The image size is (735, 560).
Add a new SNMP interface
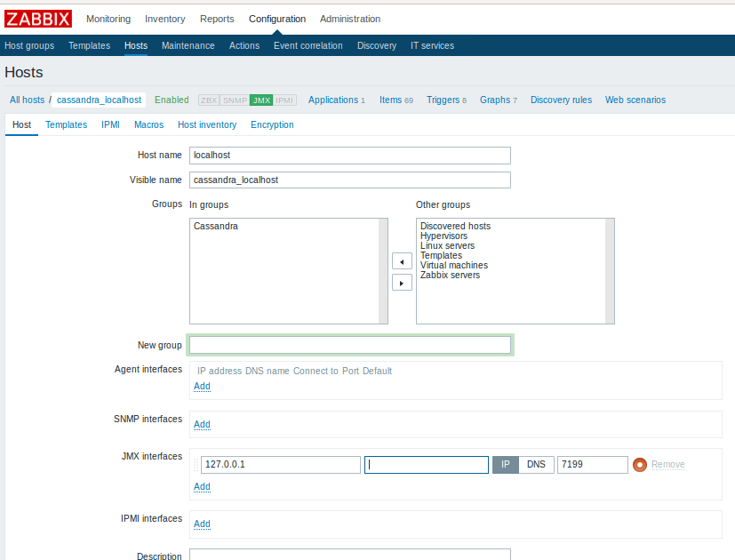tap(202, 425)
